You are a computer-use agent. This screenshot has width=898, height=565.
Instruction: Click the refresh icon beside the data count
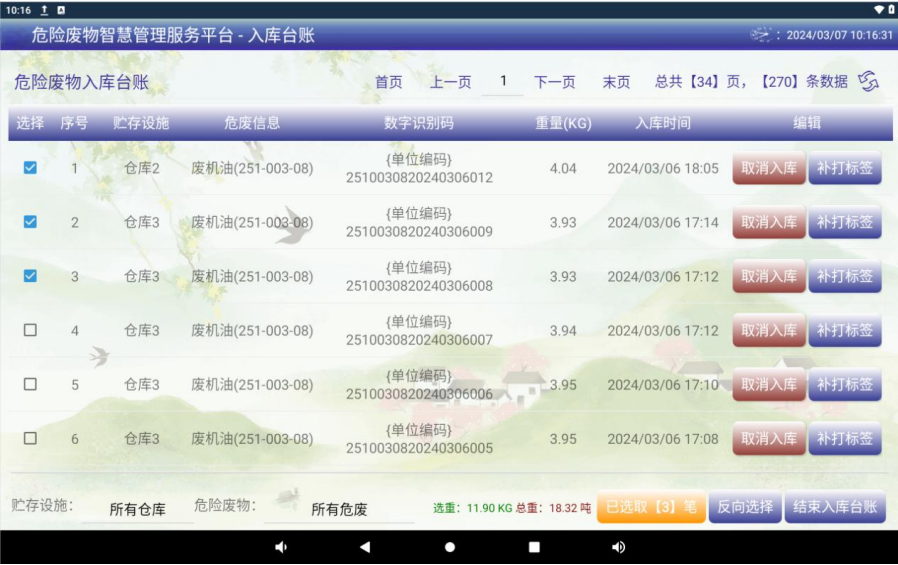point(868,82)
